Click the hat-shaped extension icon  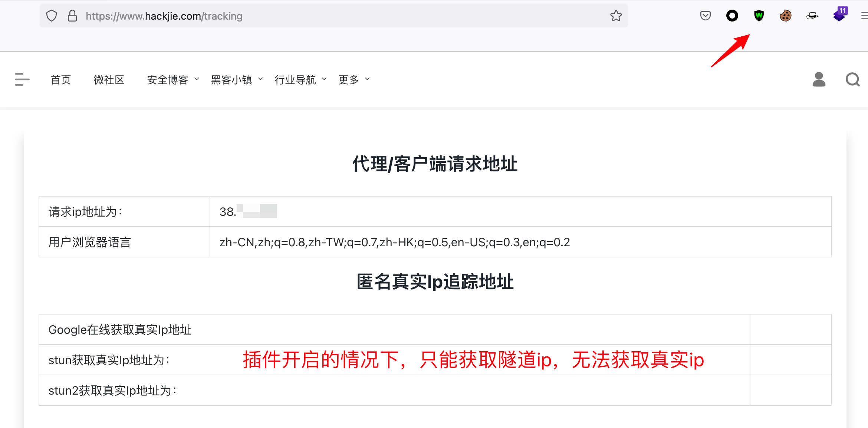click(x=812, y=16)
